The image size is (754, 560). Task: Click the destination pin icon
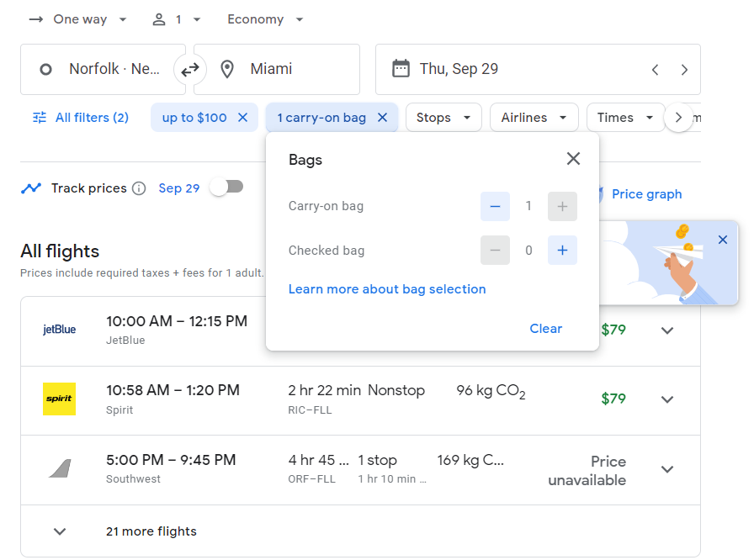[x=227, y=69]
